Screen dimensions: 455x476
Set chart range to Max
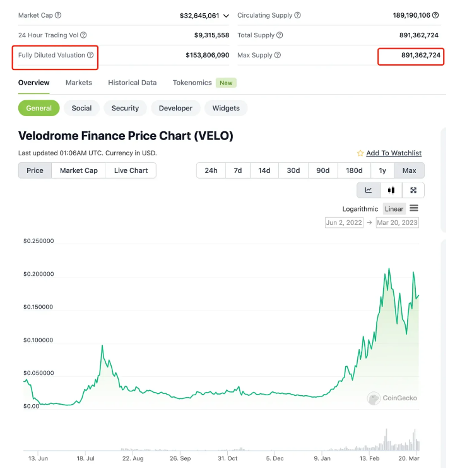[x=409, y=170]
